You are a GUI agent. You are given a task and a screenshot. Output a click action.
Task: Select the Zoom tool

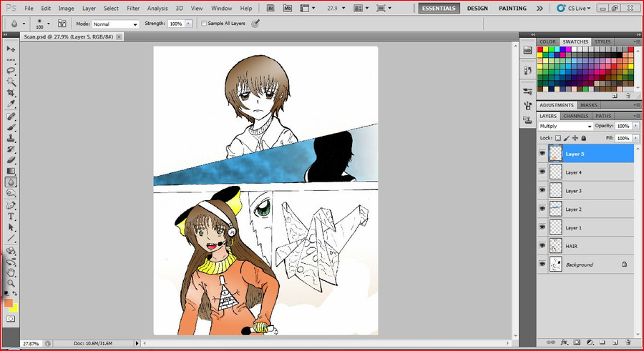pos(11,283)
